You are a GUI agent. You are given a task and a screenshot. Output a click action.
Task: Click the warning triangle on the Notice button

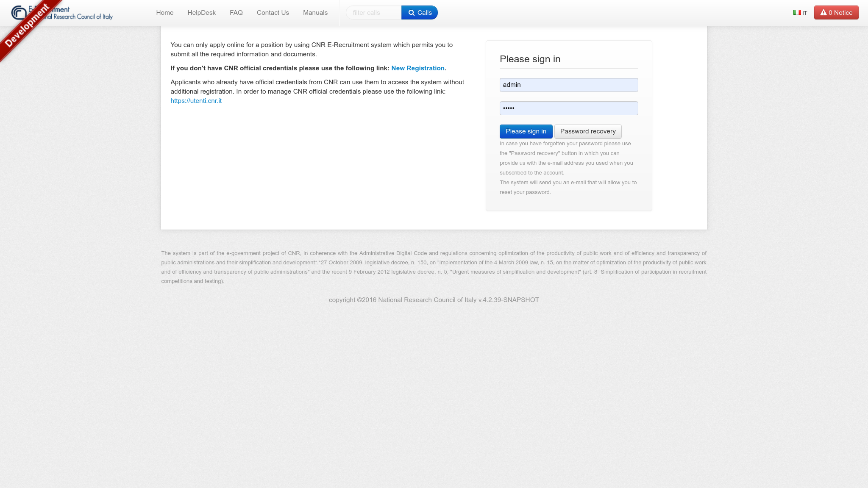823,13
